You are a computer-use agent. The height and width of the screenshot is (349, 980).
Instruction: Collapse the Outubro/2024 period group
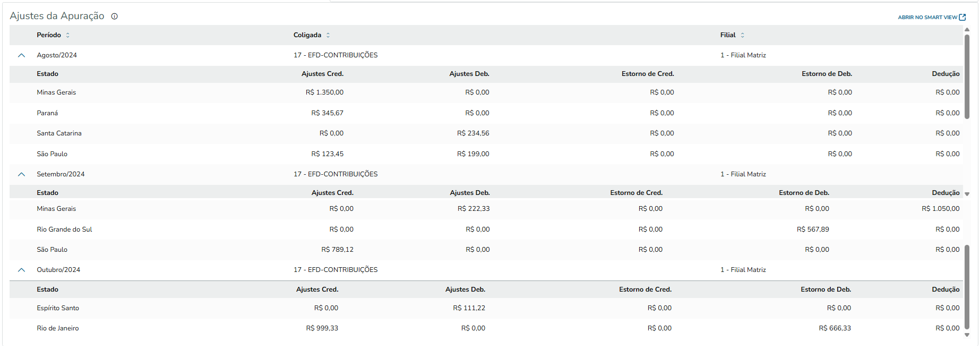coord(21,270)
